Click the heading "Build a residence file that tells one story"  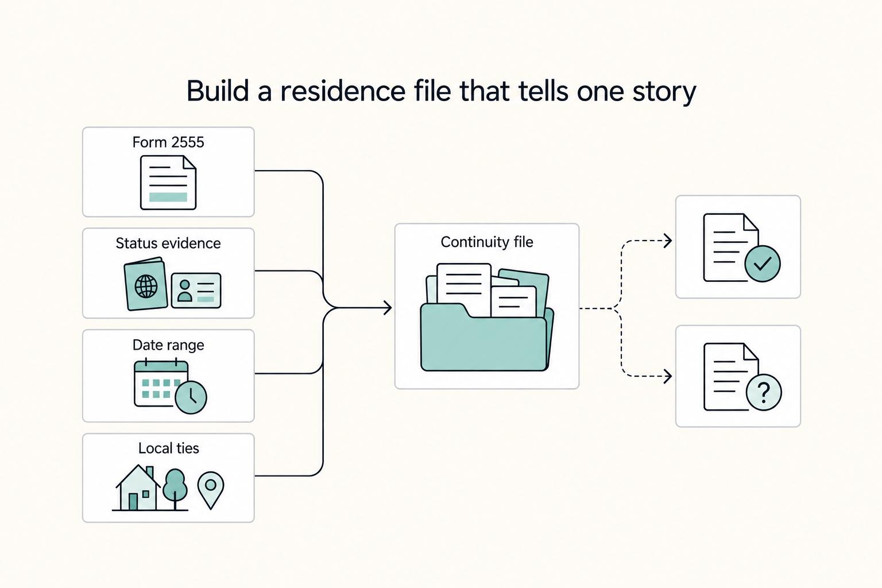point(441,91)
